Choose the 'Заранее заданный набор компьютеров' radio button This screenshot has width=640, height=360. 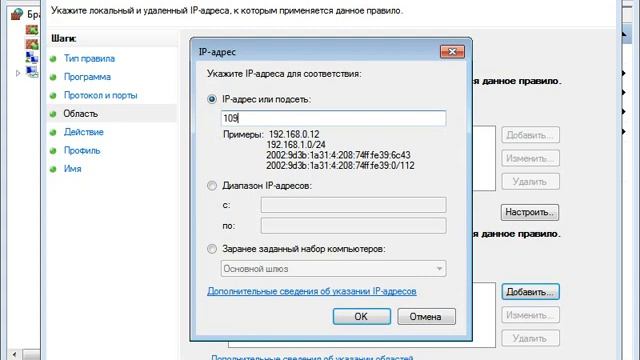point(212,249)
